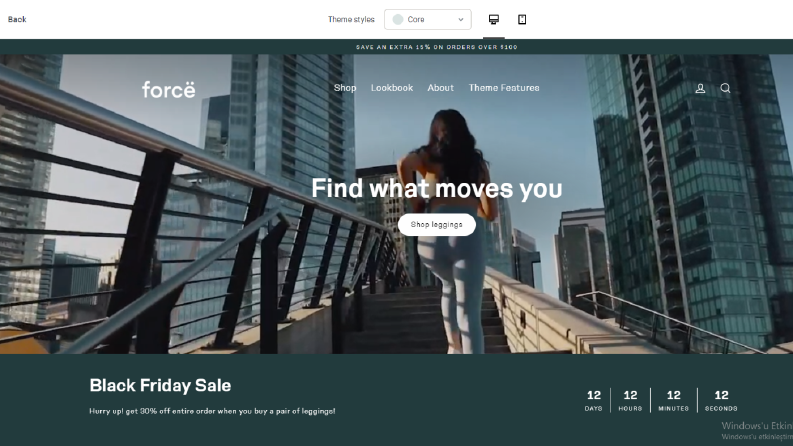This screenshot has width=793, height=446.
Task: Click the Hurry up 30% off text
Action: click(212, 411)
